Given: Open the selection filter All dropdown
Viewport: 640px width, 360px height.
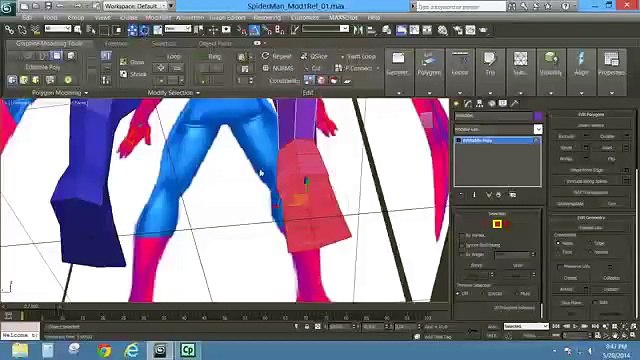Looking at the screenshot, I should click(58, 29).
